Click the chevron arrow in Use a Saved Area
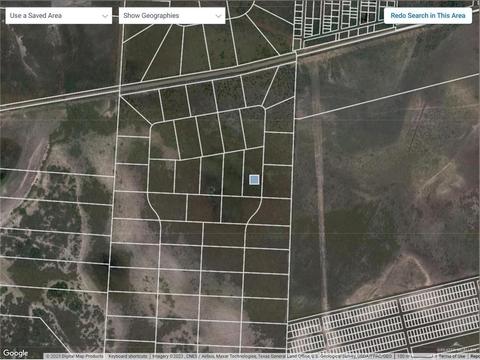The image size is (480, 360). [x=105, y=16]
